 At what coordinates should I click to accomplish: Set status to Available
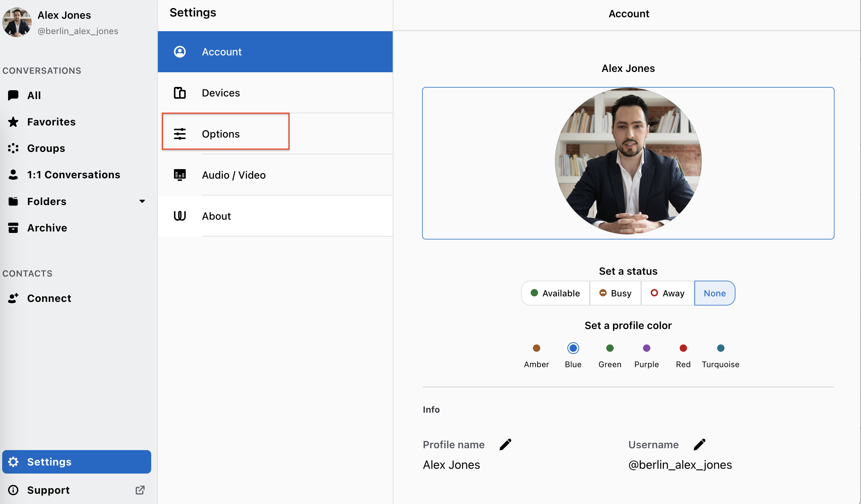[556, 293]
